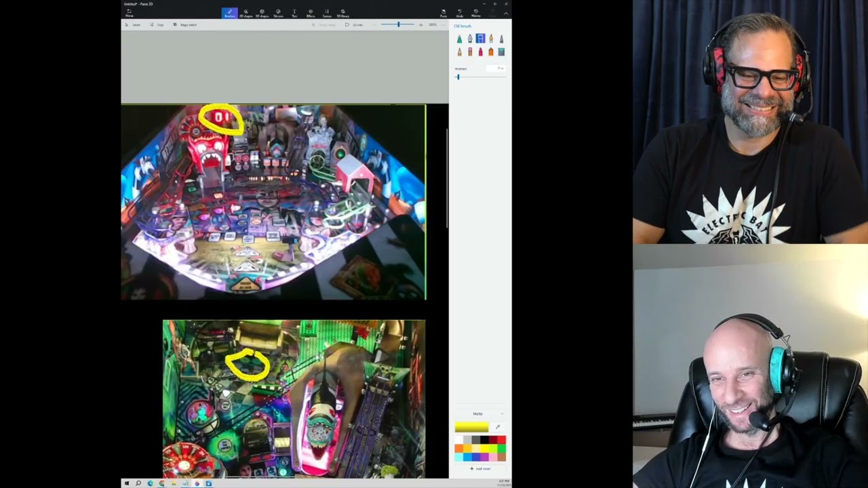
Task: Select the Spray can brush
Action: [491, 52]
